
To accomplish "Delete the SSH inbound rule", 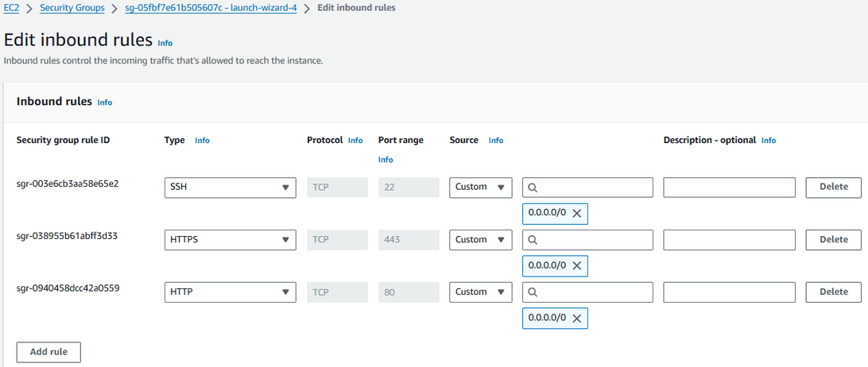I will 833,187.
